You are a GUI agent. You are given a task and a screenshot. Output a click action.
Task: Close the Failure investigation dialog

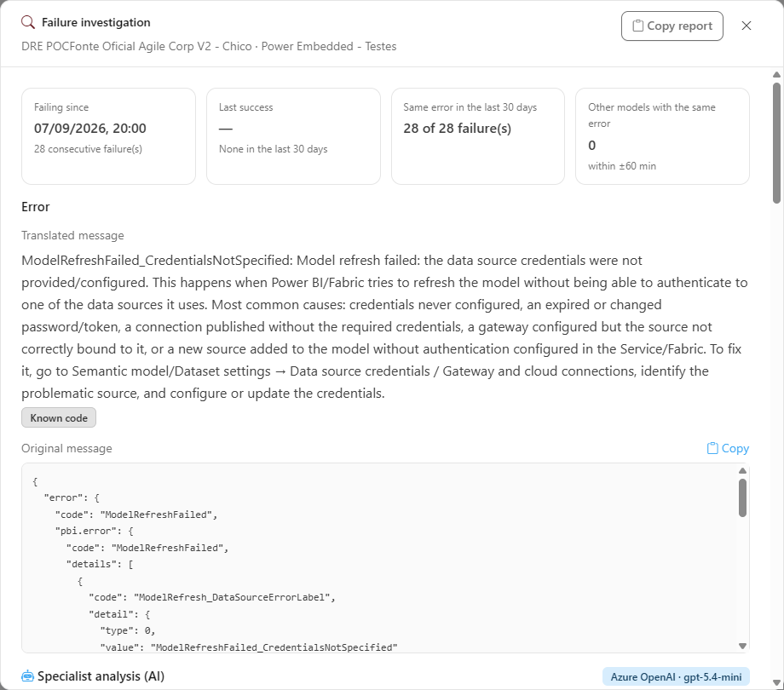pos(746,26)
